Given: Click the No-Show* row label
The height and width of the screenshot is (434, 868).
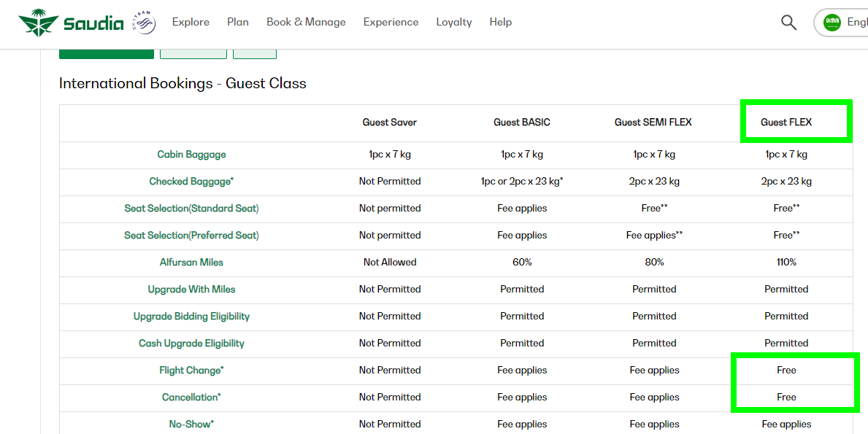Looking at the screenshot, I should [x=191, y=425].
